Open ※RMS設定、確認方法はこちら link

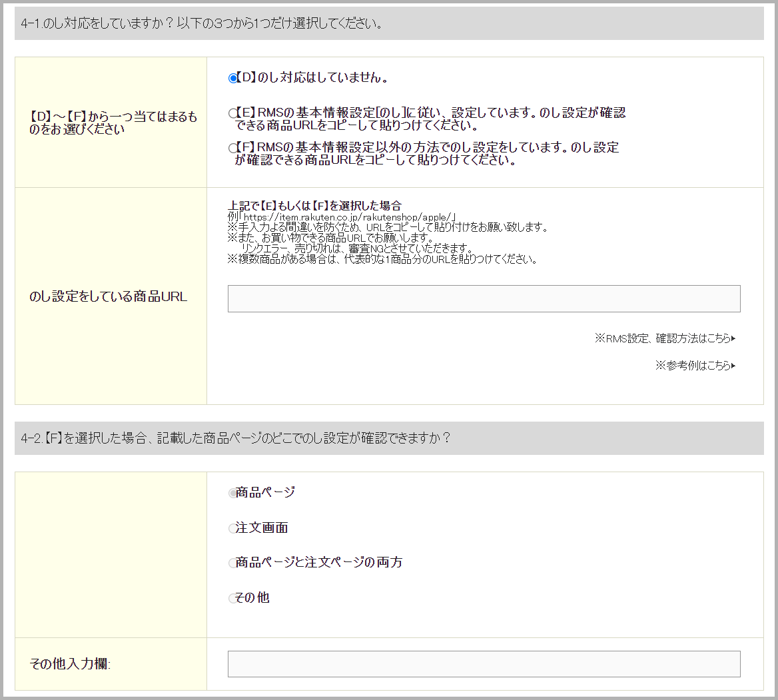[x=665, y=338]
